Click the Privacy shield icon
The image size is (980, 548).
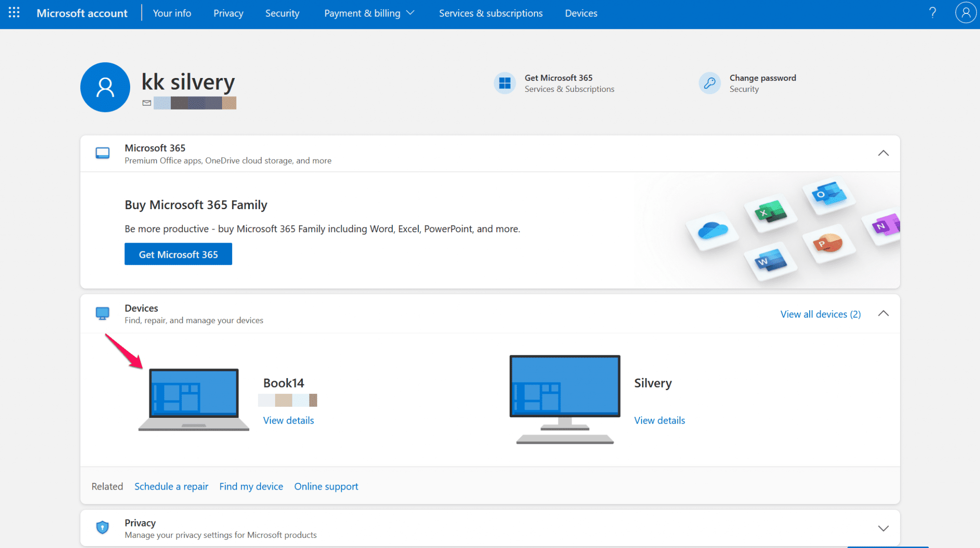102,527
